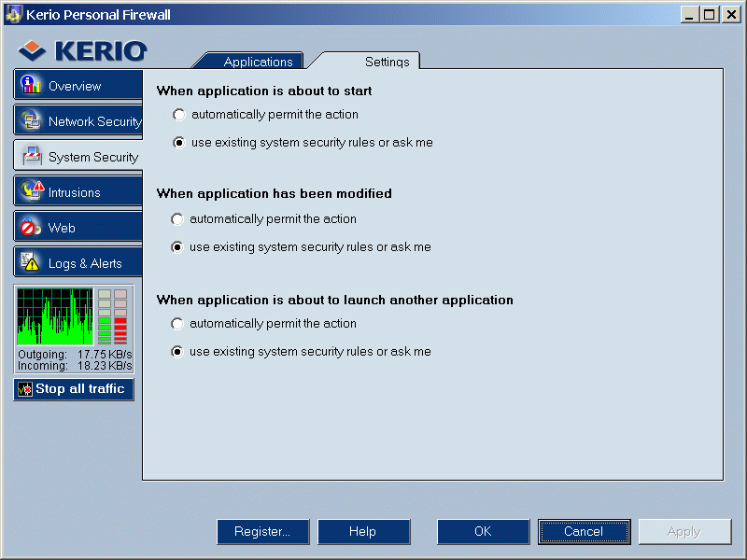The width and height of the screenshot is (747, 560).
Task: Click the Help button
Action: 363,531
